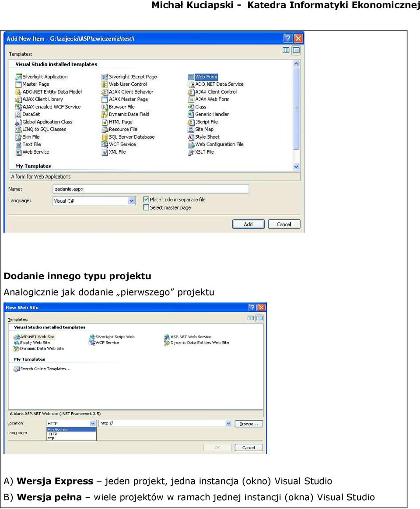Cancel the Add New Item dialog
The width and height of the screenshot is (420, 509).
(x=284, y=225)
